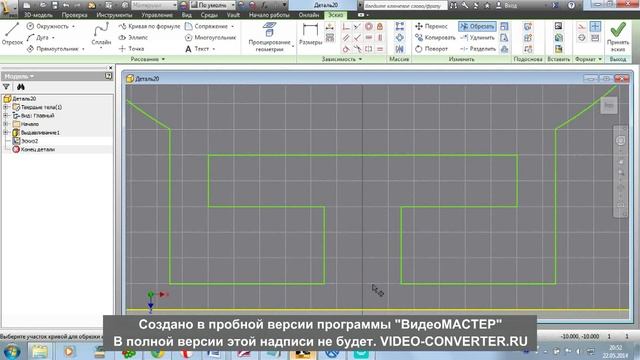Click the Undo arrow in quick access
The image size is (640, 360).
(66, 5)
